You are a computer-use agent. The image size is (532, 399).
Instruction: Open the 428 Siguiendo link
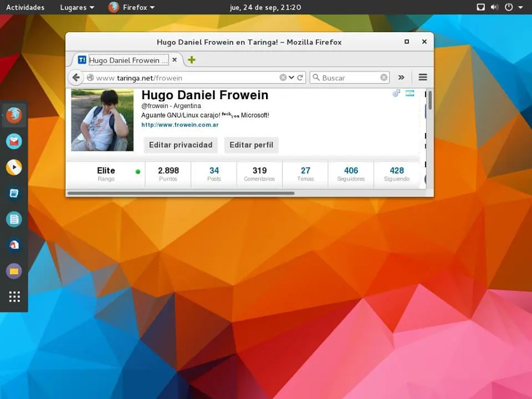pyautogui.click(x=397, y=173)
